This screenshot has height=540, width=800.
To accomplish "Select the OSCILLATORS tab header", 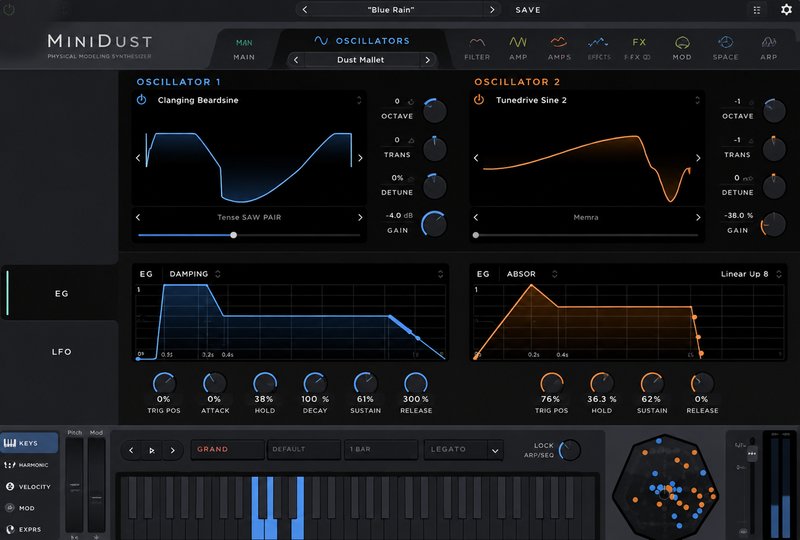I will click(362, 41).
